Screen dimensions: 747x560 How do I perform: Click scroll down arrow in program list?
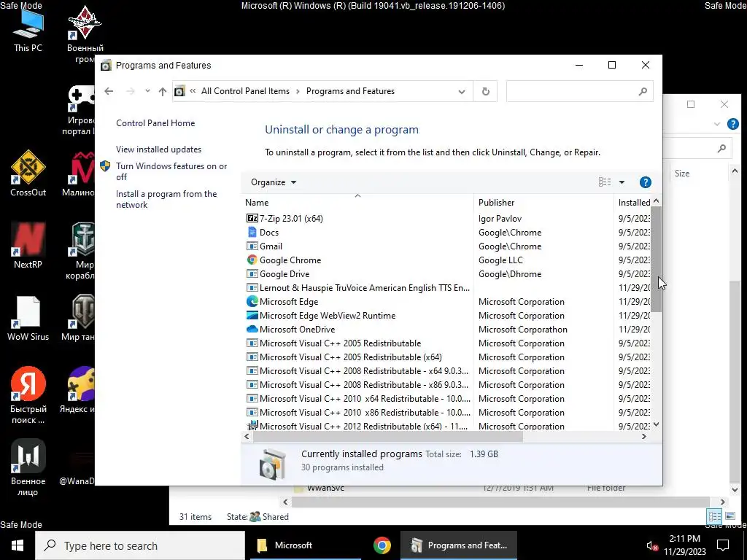(x=656, y=424)
